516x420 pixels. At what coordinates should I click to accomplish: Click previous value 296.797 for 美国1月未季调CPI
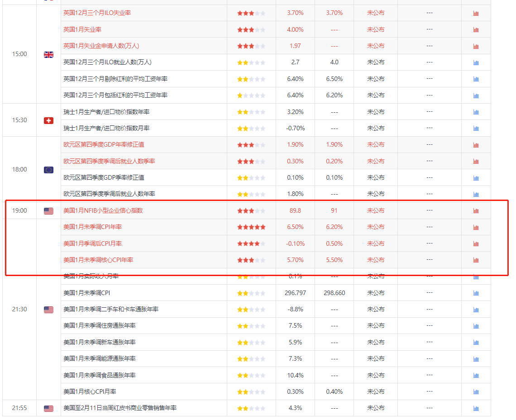tap(295, 293)
